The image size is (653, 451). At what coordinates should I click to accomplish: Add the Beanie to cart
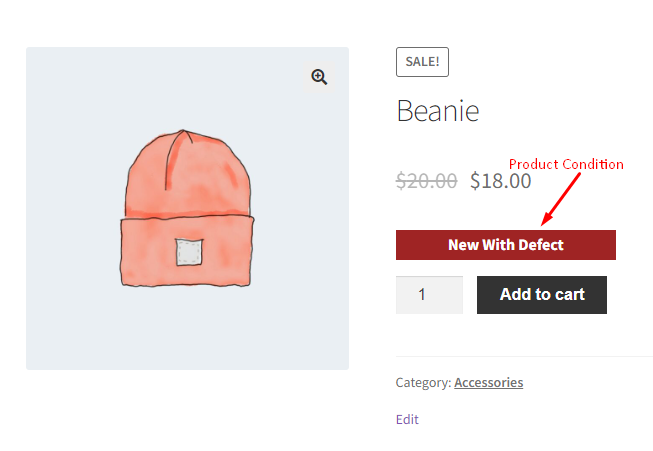pos(542,295)
